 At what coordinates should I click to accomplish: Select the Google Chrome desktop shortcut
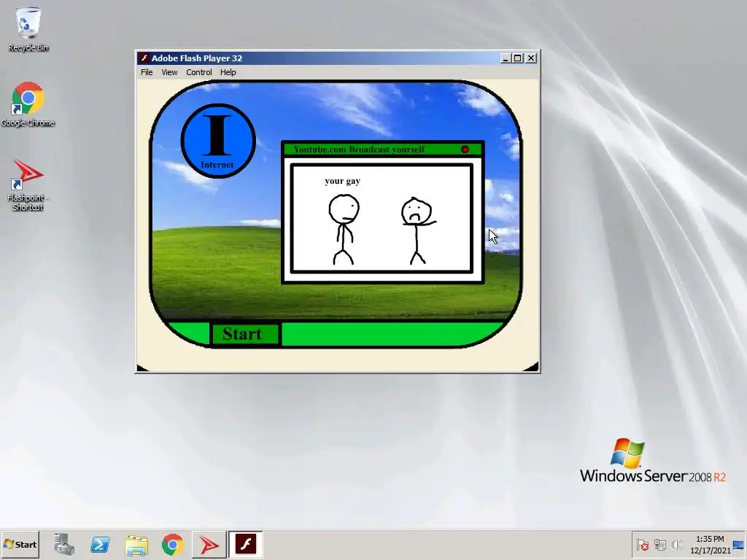coord(28,105)
